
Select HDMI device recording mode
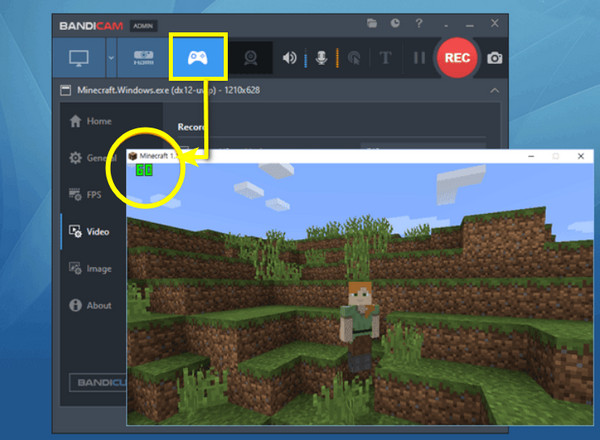(x=143, y=58)
